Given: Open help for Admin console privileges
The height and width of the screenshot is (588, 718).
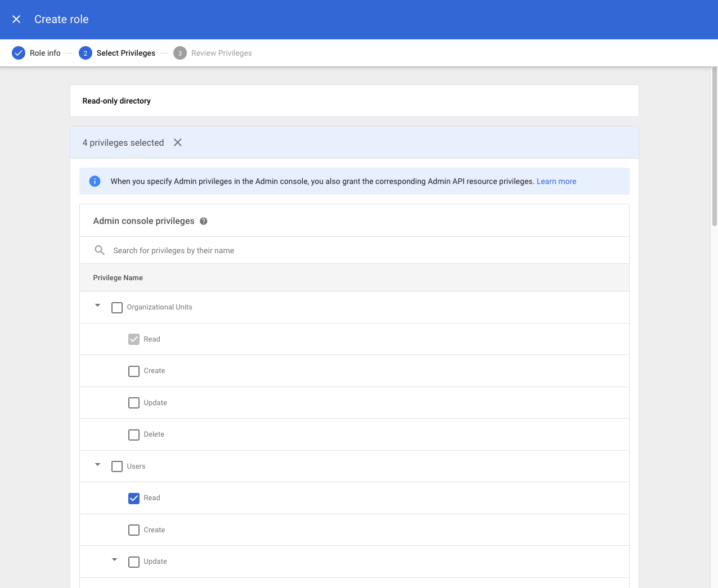Looking at the screenshot, I should point(204,221).
